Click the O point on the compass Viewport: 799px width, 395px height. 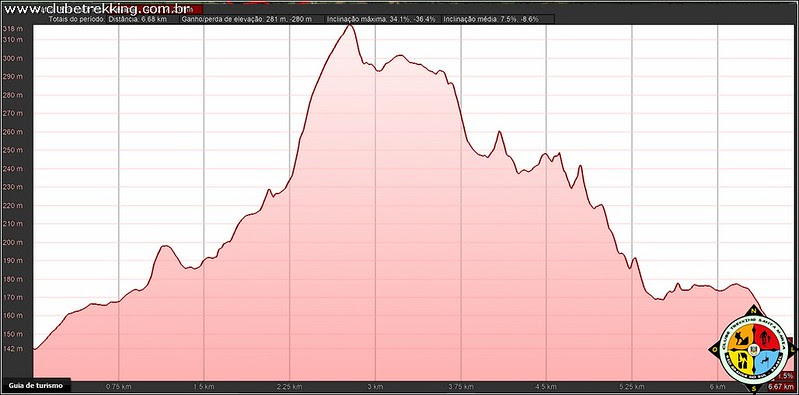click(715, 349)
